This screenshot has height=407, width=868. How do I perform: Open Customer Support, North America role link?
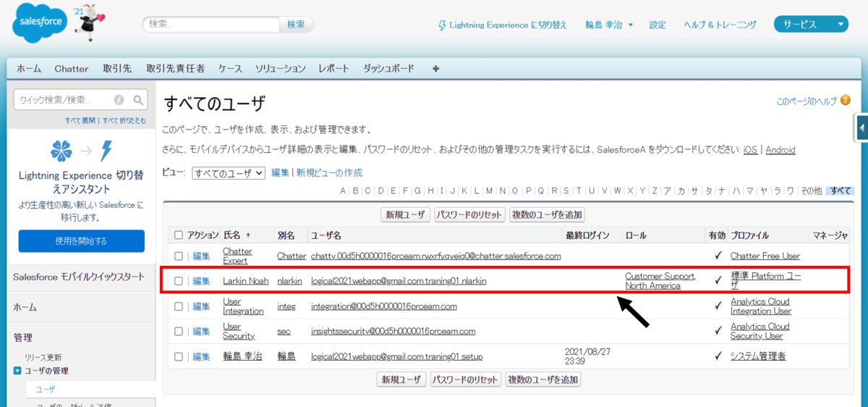tap(660, 281)
